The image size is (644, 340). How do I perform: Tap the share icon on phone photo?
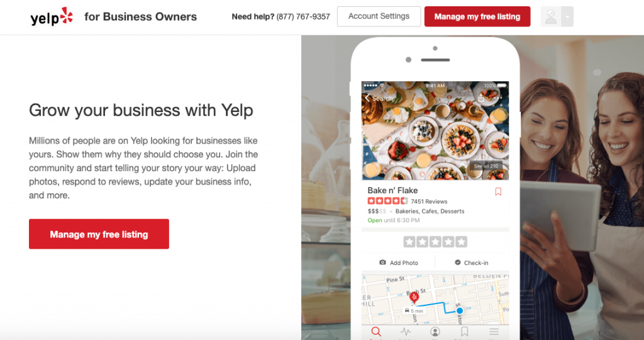(x=481, y=98)
